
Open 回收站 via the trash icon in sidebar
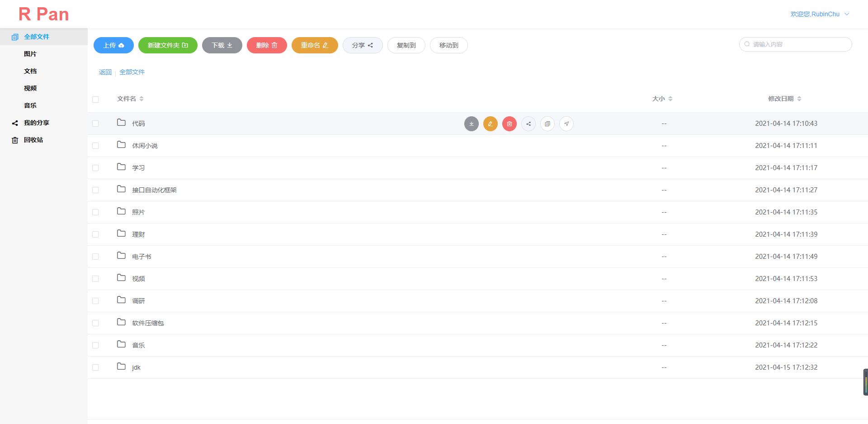(x=15, y=140)
